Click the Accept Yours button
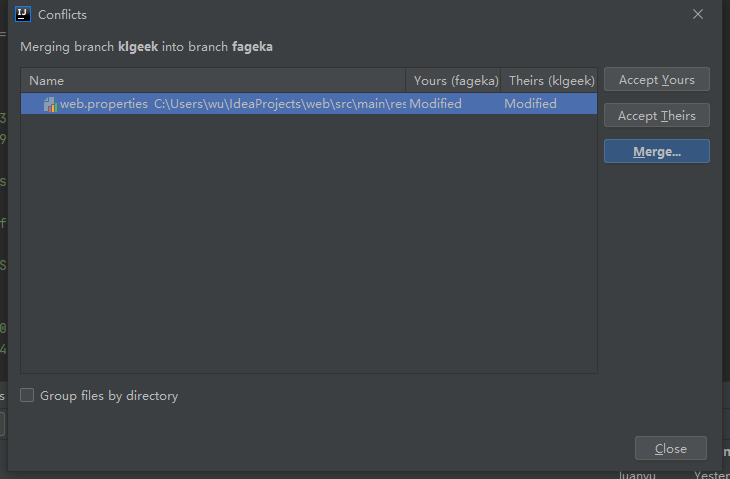This screenshot has width=730, height=479. (656, 80)
